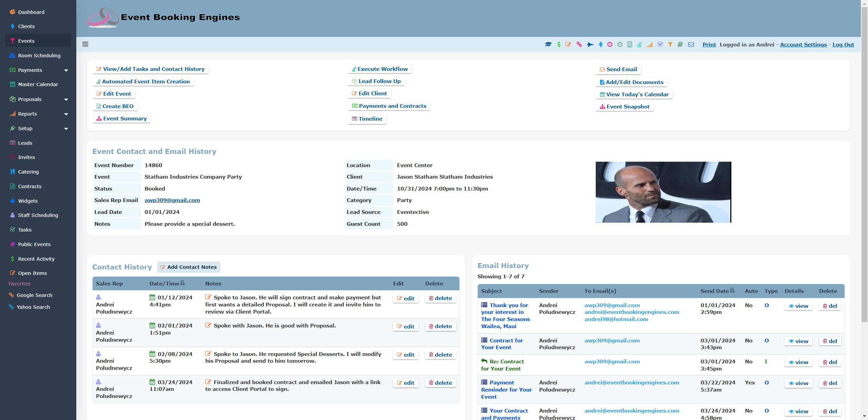The image size is (868, 420).
Task: Open the bar chart reports icon in the toolbar
Action: (650, 44)
